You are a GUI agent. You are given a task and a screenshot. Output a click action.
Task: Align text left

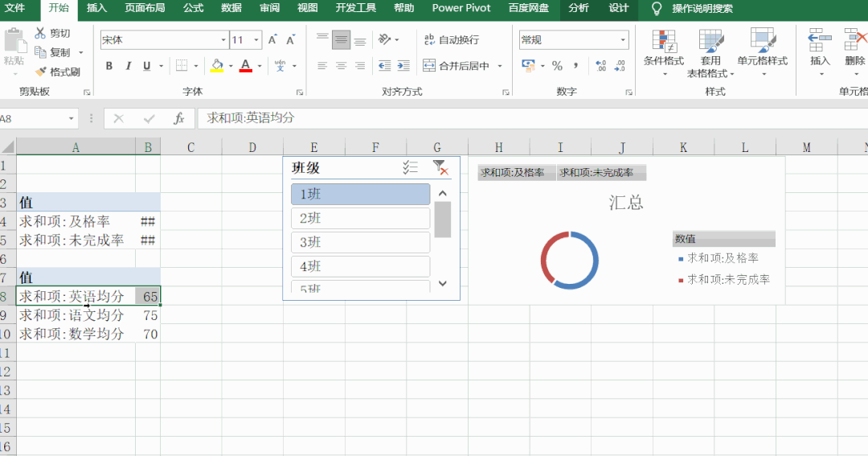[323, 66]
